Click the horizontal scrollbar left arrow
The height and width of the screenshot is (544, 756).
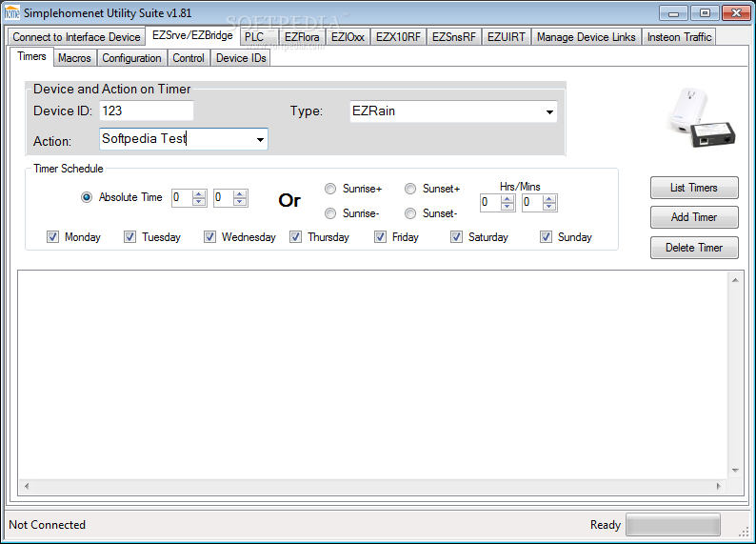click(x=27, y=486)
